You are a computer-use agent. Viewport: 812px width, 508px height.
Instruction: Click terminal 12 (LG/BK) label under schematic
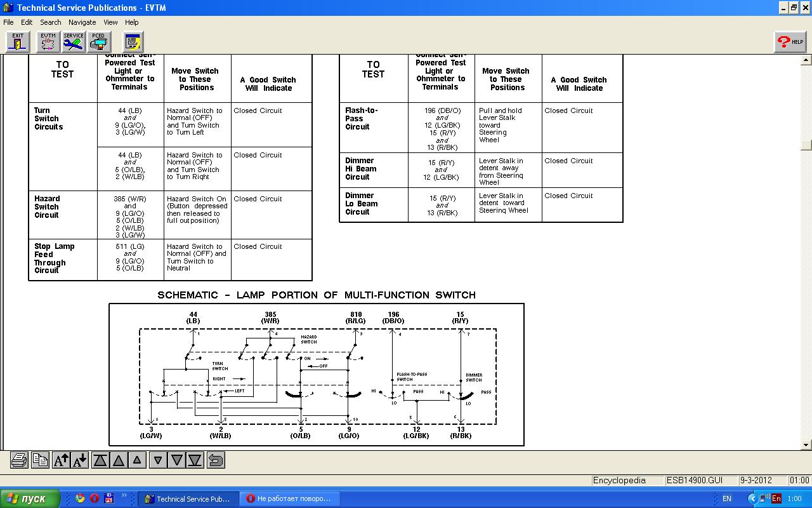(416, 433)
